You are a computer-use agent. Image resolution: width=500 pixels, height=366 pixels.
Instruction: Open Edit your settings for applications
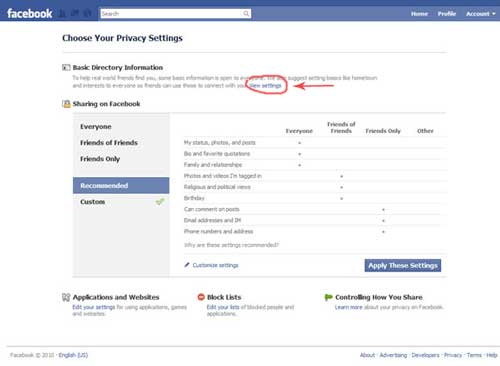click(94, 307)
